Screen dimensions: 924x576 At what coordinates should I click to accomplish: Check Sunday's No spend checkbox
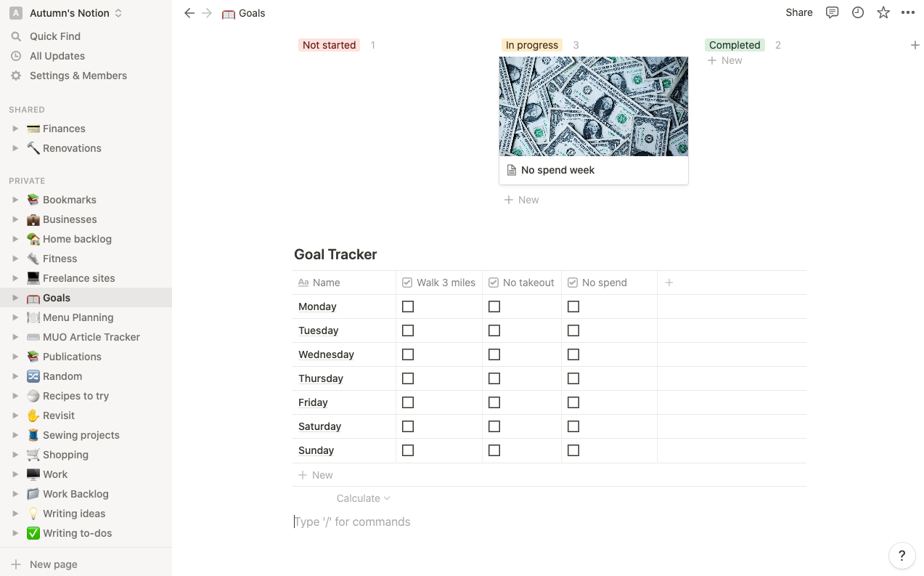(x=573, y=450)
